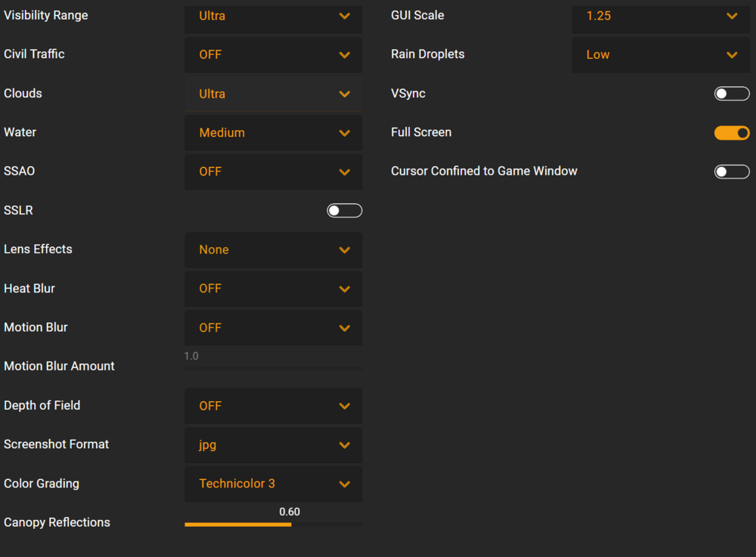Screen dimensions: 756x557
Task: Enable the VSync toggle
Action: [x=732, y=94]
